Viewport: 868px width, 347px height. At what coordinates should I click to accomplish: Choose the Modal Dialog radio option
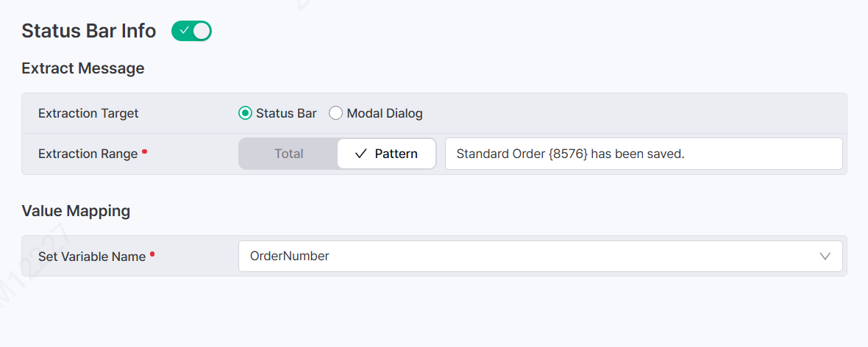coord(335,113)
